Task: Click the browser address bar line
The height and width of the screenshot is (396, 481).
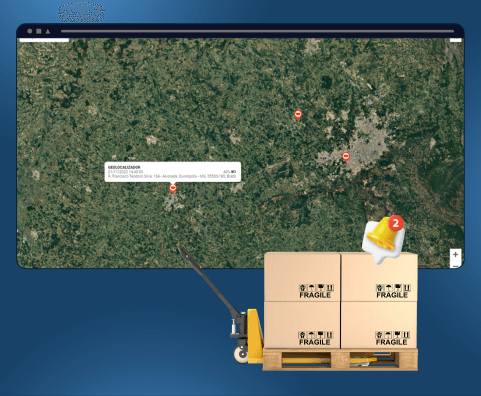Action: click(x=257, y=31)
